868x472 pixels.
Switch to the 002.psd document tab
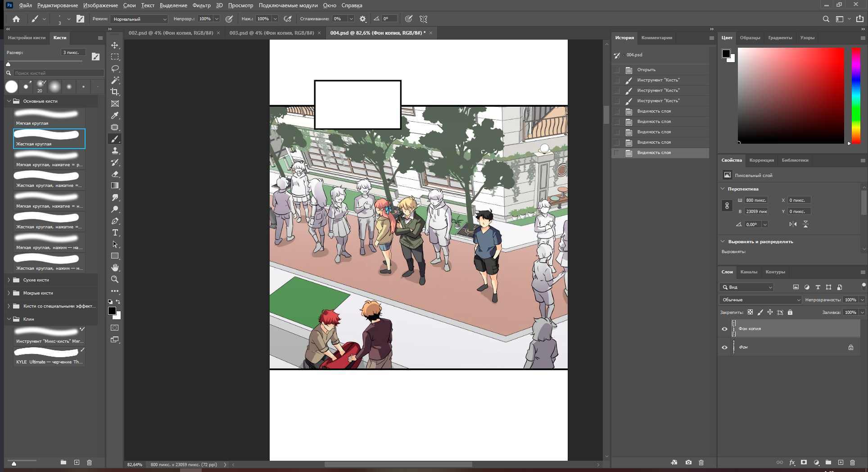coord(171,33)
